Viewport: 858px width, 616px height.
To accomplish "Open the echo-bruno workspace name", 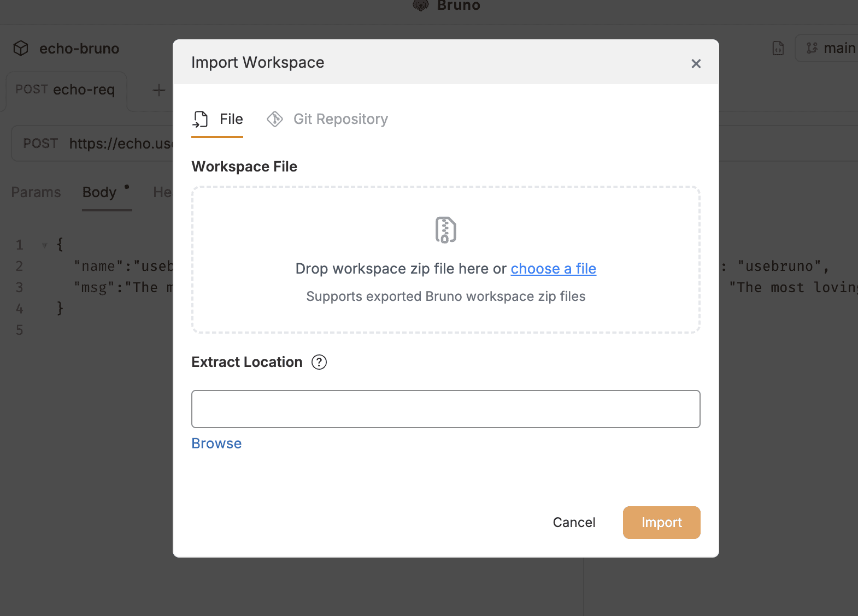I will click(79, 49).
